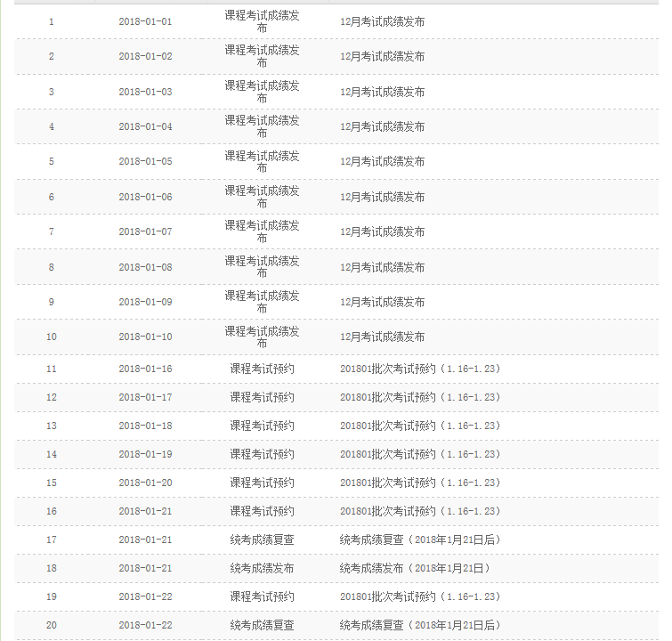
Task: Click row number 19
Action: 51,596
